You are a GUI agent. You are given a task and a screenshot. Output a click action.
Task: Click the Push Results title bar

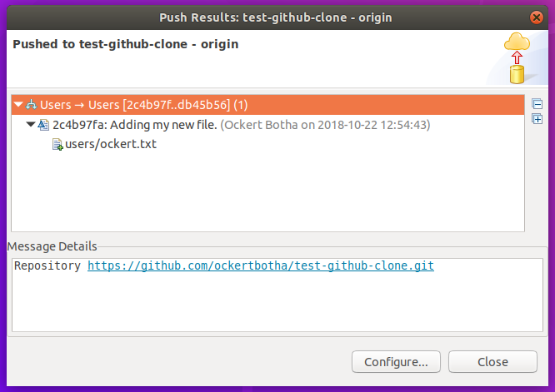pos(275,17)
